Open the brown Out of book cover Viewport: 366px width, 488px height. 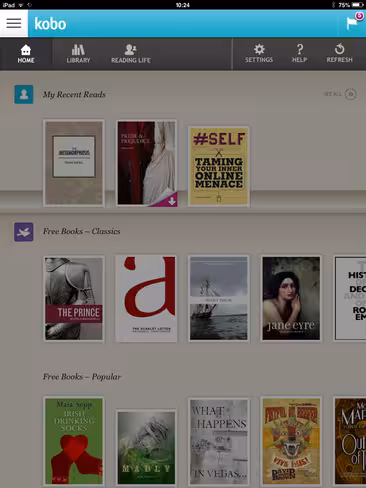click(350, 441)
